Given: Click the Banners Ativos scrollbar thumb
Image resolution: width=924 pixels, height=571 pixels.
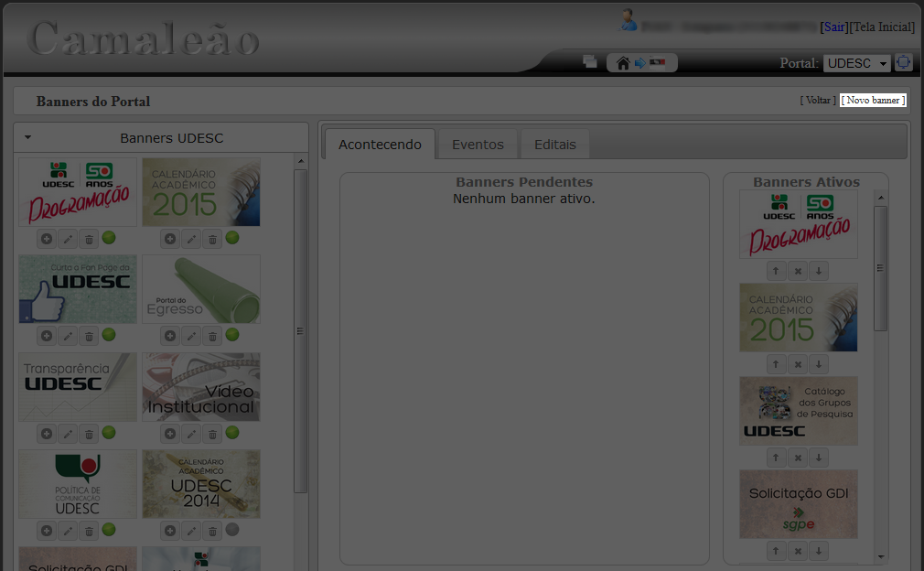Looking at the screenshot, I should coord(880,268).
